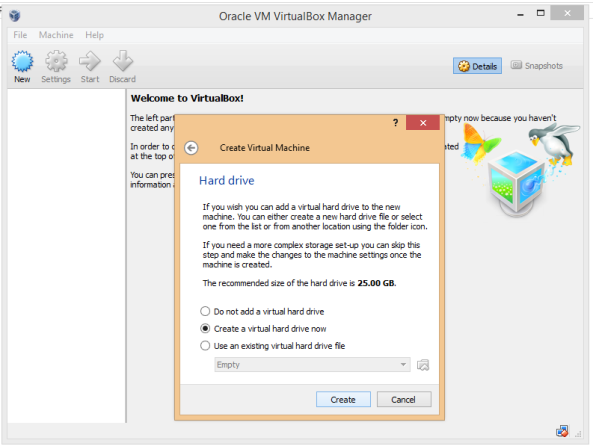The image size is (593, 446).
Task: Click the question mark help icon in dialog
Action: point(395,123)
